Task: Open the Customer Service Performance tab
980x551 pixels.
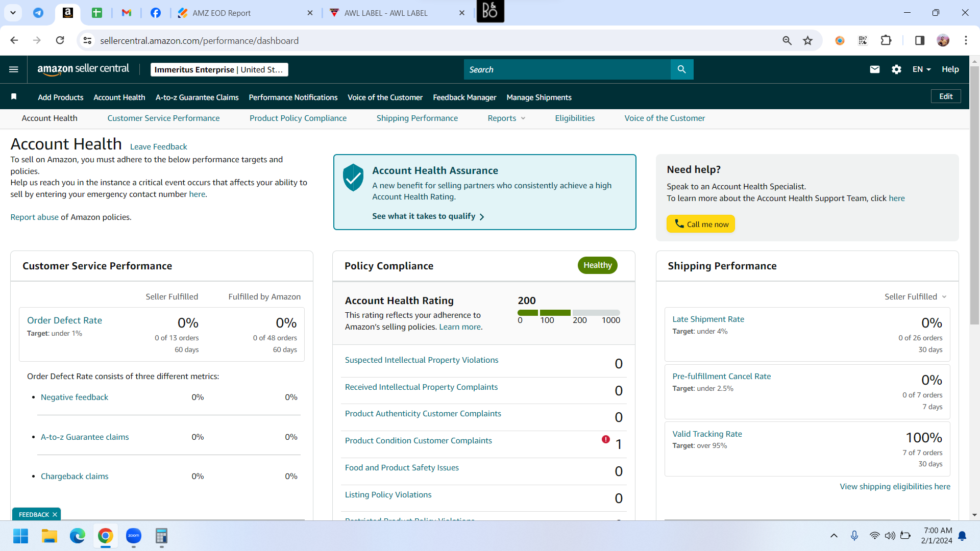Action: pyautogui.click(x=163, y=118)
